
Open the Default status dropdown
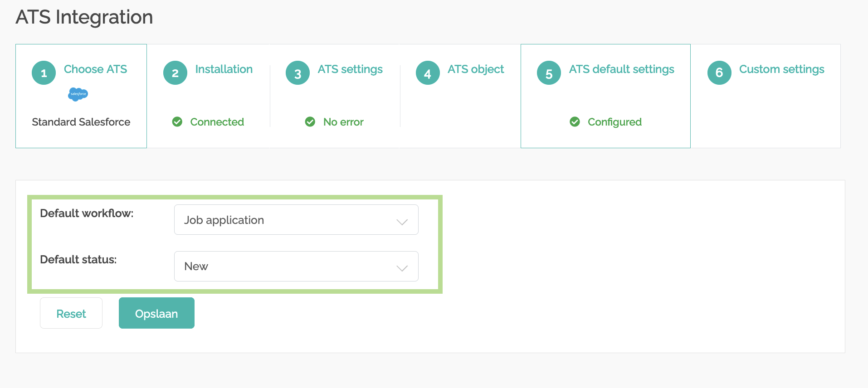pyautogui.click(x=296, y=267)
